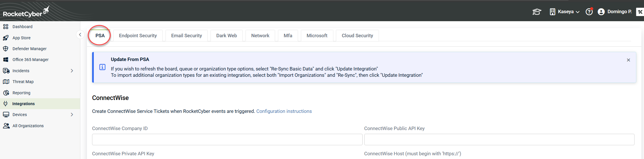The image size is (644, 159).
Task: Dismiss the Update From PSA banner
Action: [x=628, y=60]
